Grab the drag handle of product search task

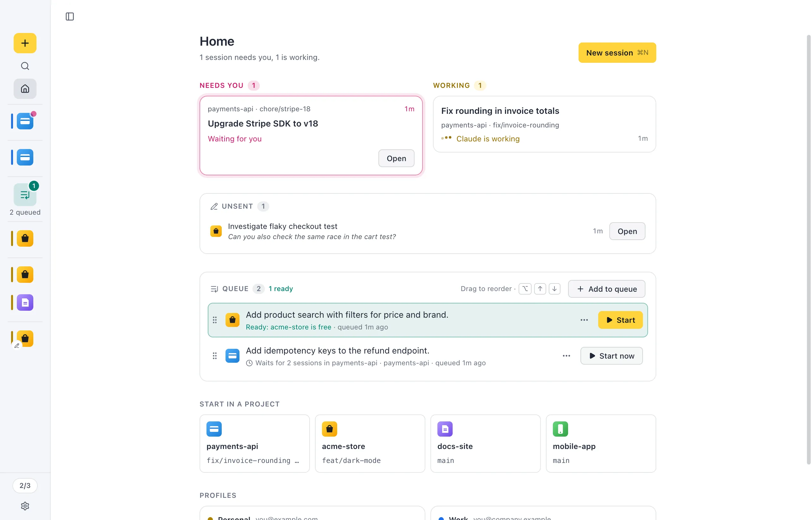coord(214,320)
